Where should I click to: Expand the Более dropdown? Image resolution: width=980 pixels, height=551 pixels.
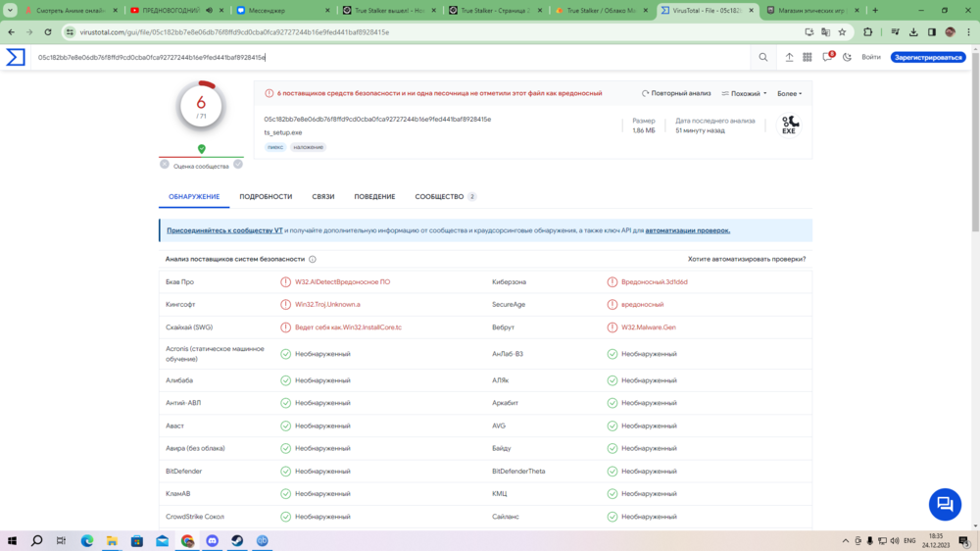click(x=789, y=94)
